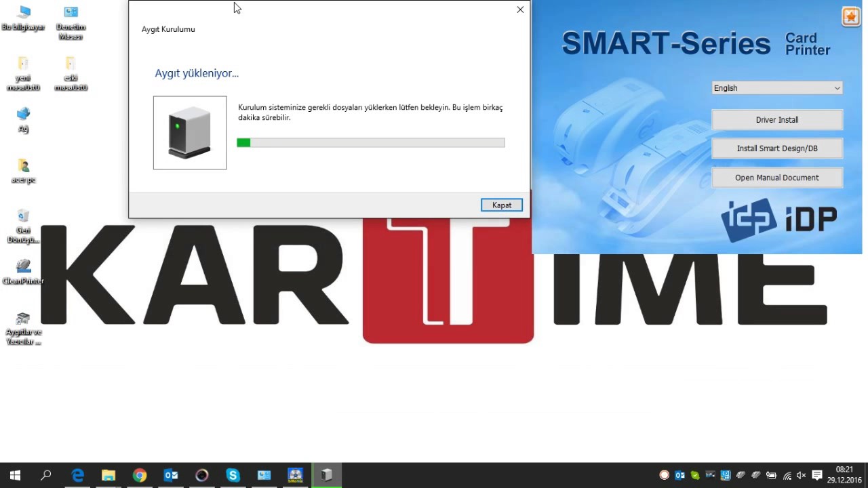Screen dimensions: 868x488
Task: Open the English language dropdown in SMART-Series installer
Action: pyautogui.click(x=777, y=88)
